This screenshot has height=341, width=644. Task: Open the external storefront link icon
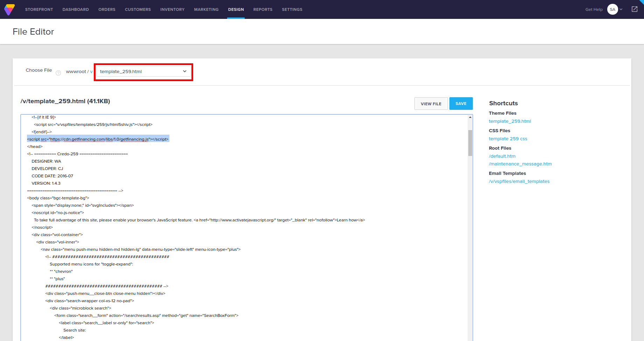[x=635, y=9]
